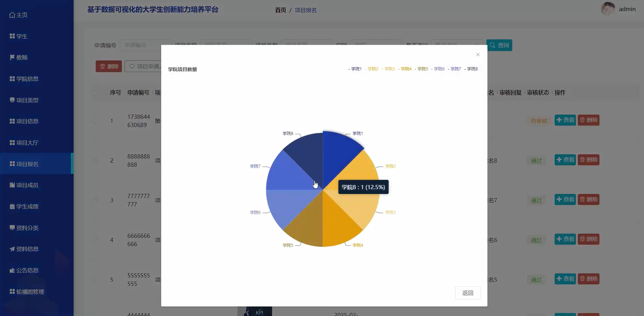Open the 主页 home page from sidebar
The width and height of the screenshot is (644, 316).
click(19, 15)
